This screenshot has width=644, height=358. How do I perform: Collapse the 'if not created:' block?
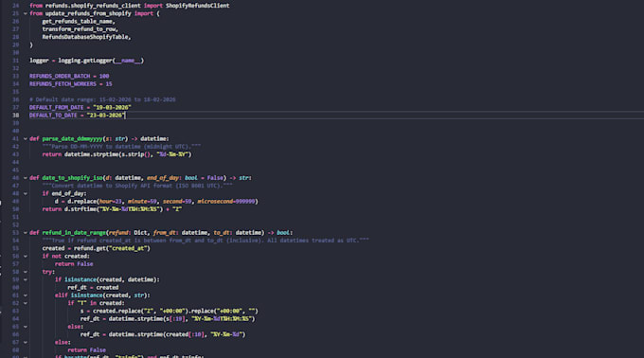click(x=25, y=256)
